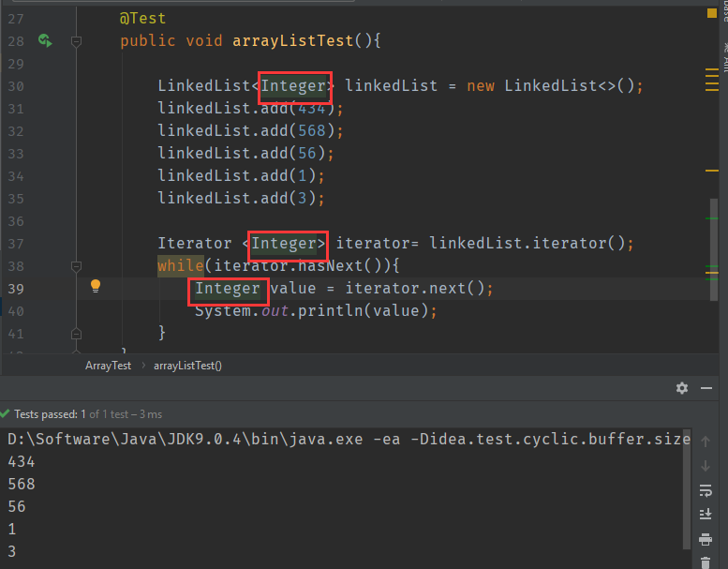The width and height of the screenshot is (728, 569).
Task: Click console output value 568
Action: [22, 485]
